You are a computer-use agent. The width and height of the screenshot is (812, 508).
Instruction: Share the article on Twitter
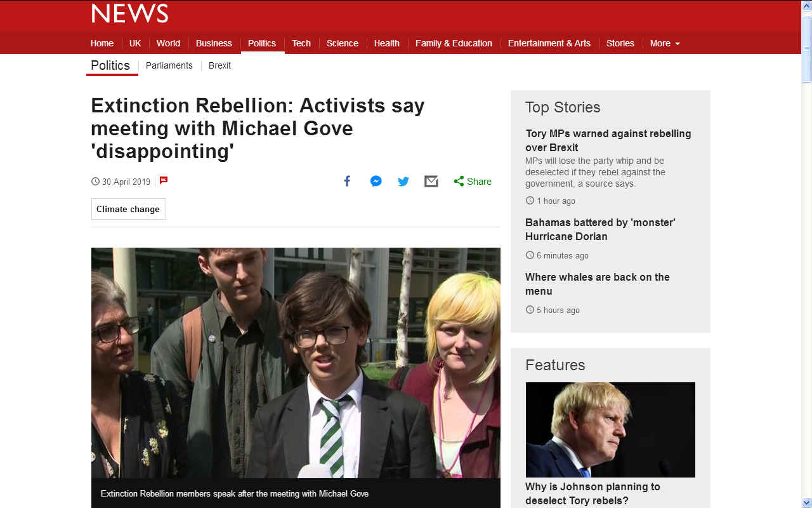(x=403, y=182)
